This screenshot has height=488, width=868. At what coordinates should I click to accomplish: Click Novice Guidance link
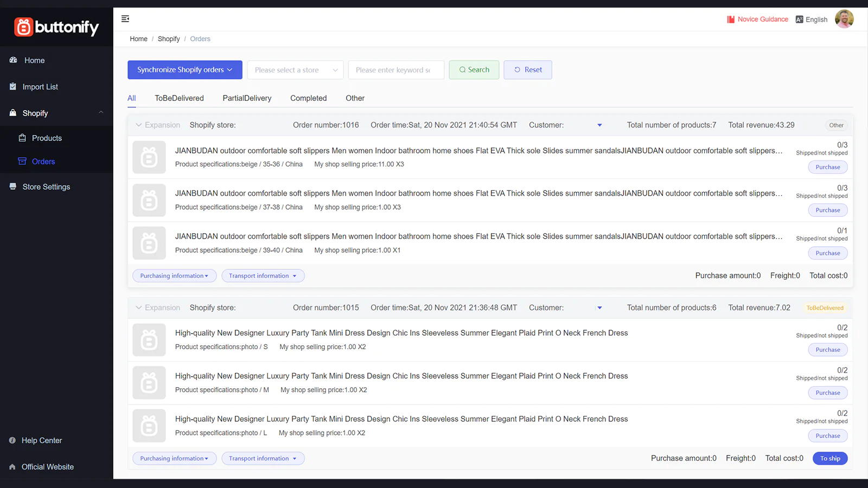pos(763,20)
